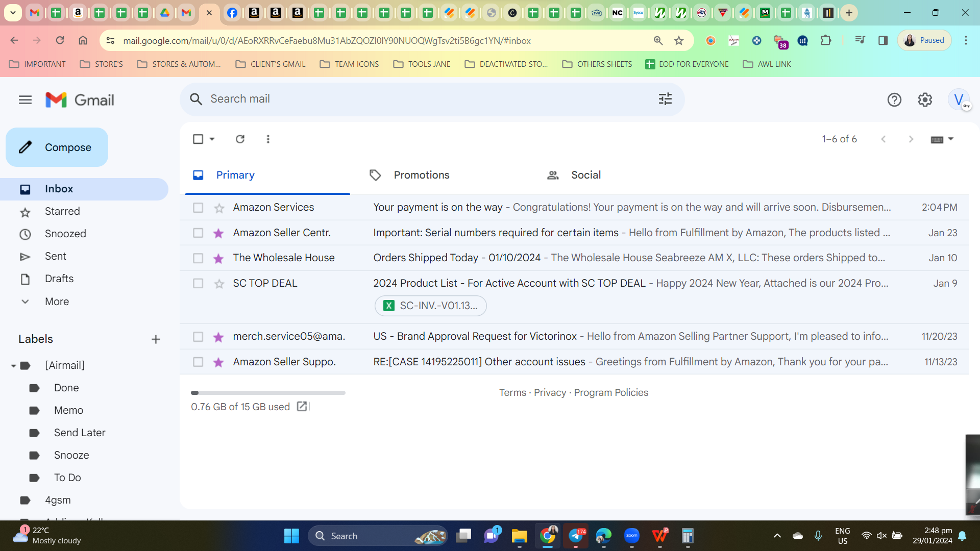Tick the select-all checkbox in toolbar
The height and width of the screenshot is (551, 980).
tap(198, 139)
